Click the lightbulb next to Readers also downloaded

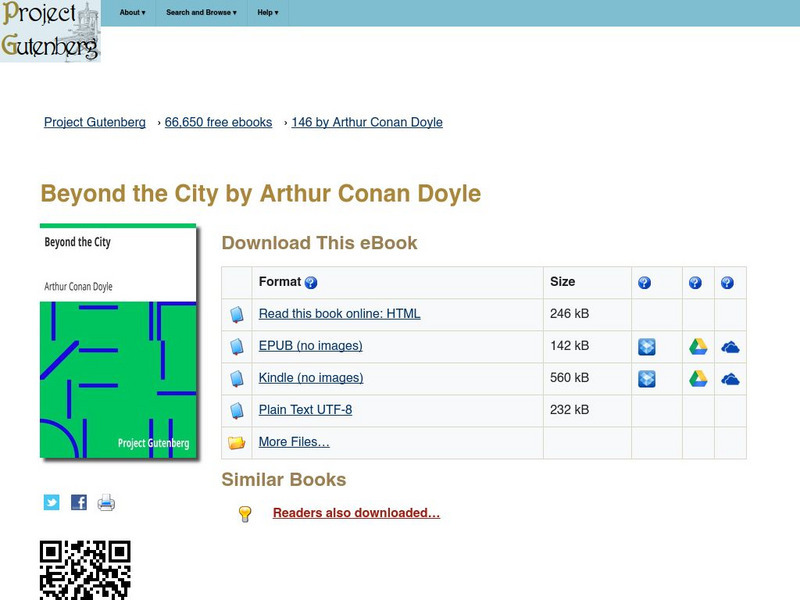[245, 512]
